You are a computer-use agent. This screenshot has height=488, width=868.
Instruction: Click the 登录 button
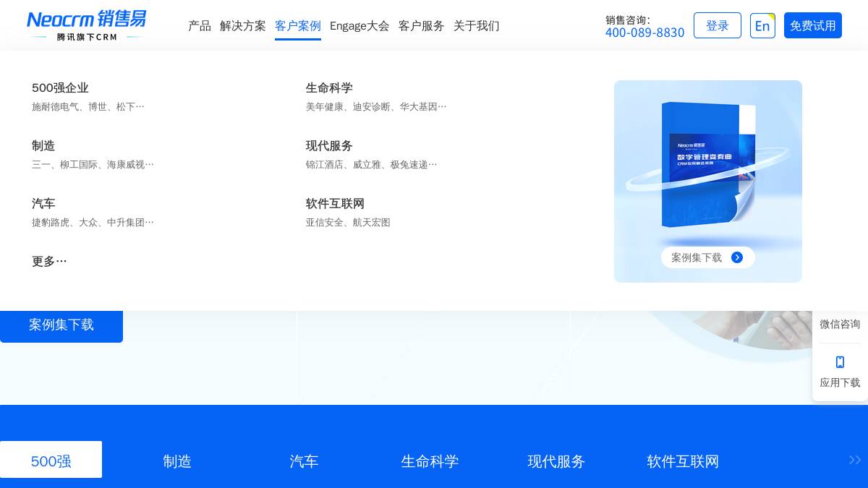718,25
